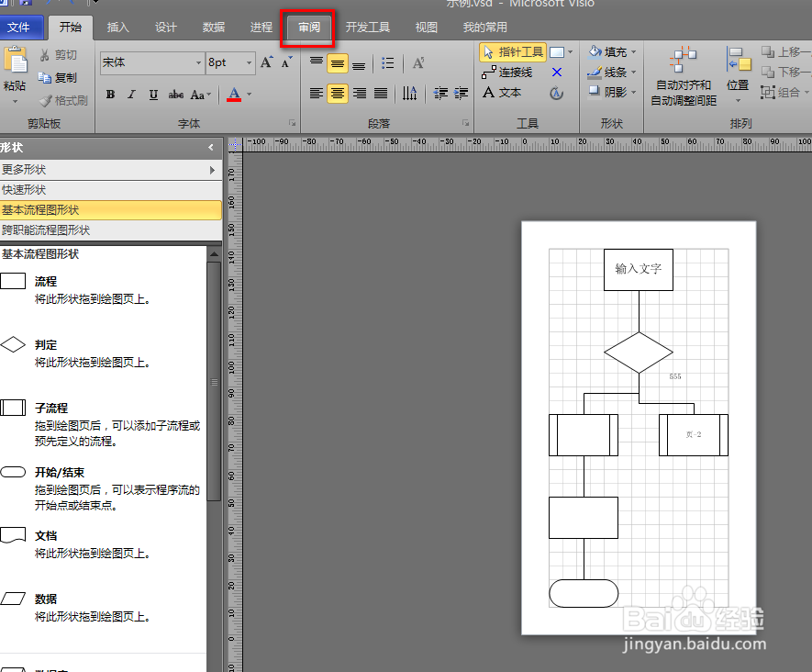Open the font size dropdown (8pt)

tap(249, 62)
